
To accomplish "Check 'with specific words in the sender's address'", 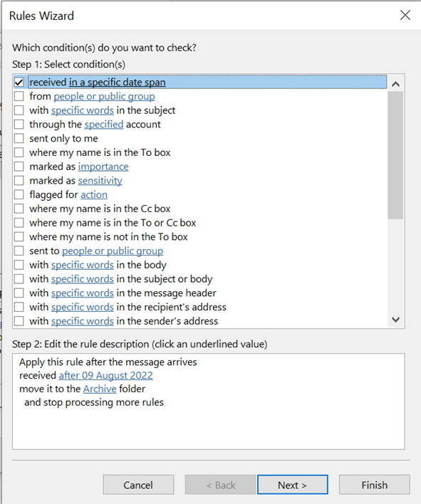I will coord(19,321).
